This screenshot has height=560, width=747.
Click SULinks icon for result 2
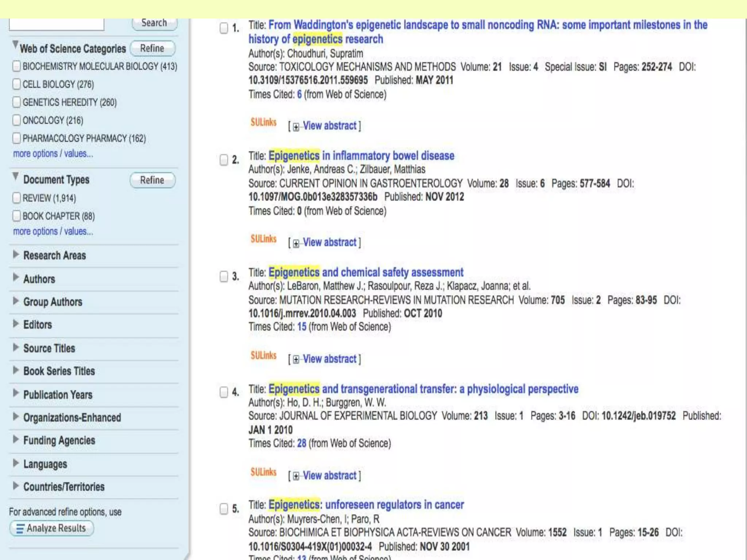[263, 239]
